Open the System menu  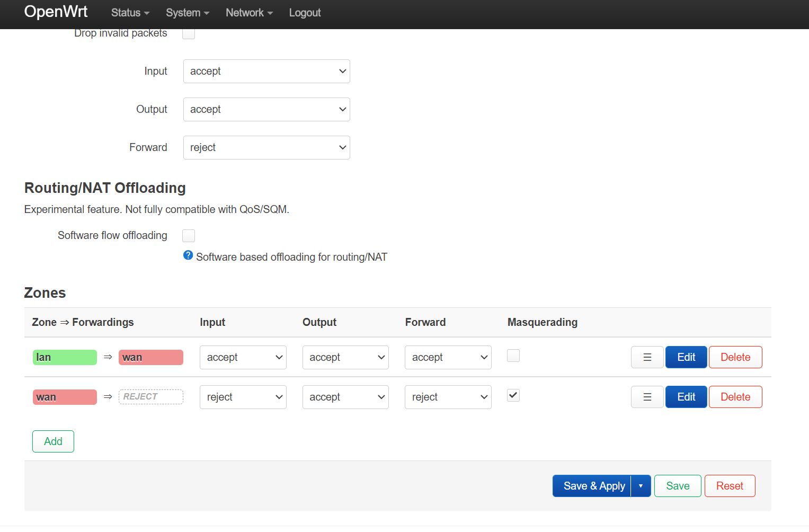(188, 13)
